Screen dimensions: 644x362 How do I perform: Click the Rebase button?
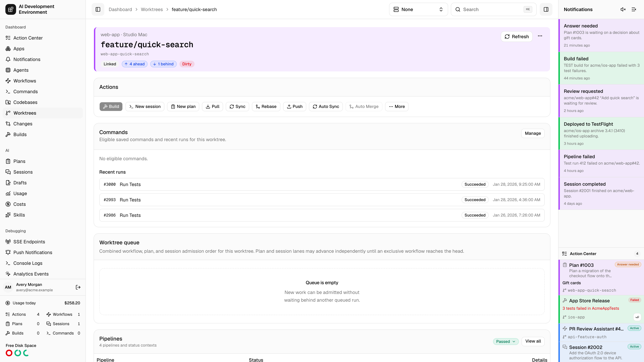click(266, 107)
